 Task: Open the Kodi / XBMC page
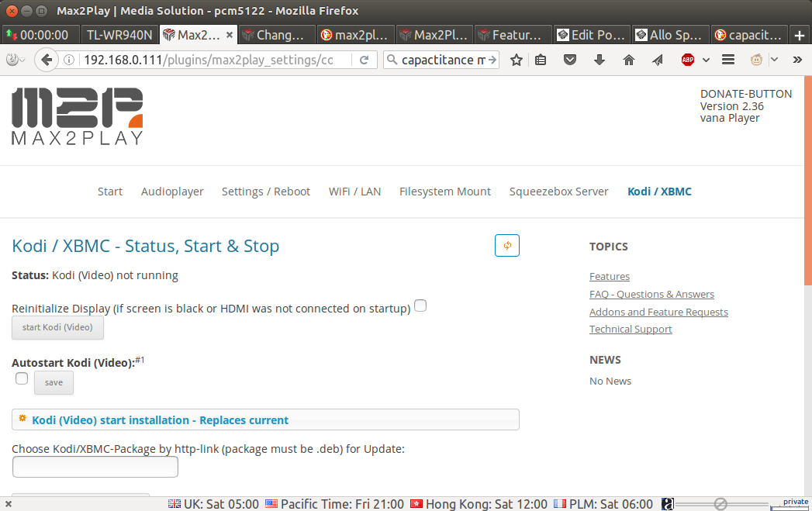click(x=659, y=192)
